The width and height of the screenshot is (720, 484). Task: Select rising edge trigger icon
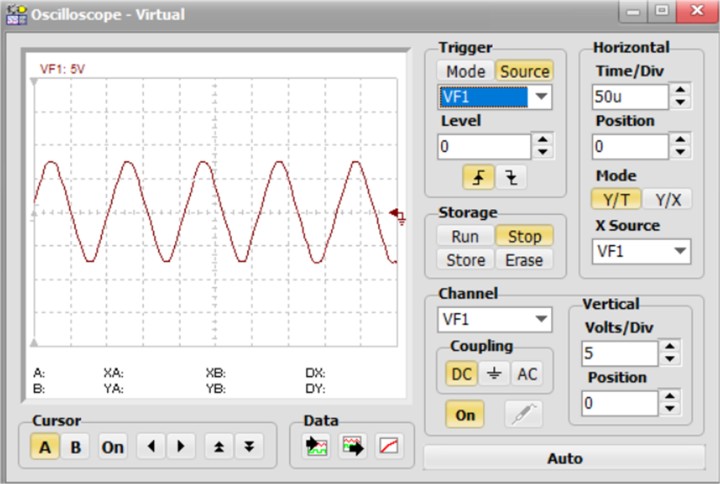click(478, 177)
